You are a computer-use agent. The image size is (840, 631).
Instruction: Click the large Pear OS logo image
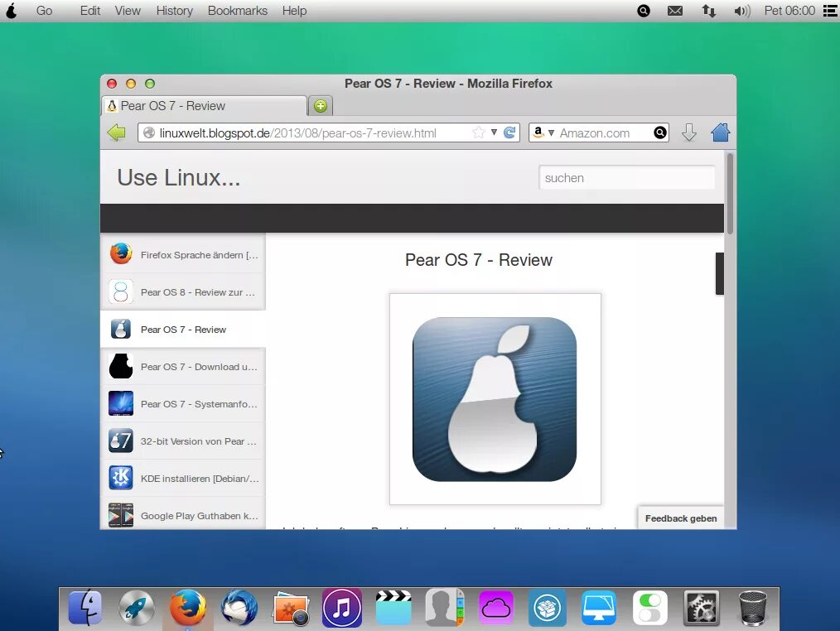pos(495,399)
